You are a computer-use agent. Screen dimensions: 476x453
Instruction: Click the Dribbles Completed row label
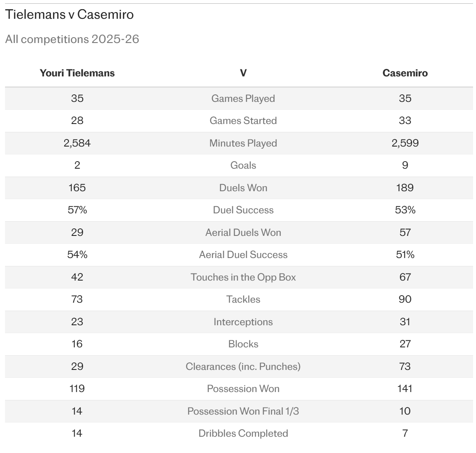tap(243, 433)
